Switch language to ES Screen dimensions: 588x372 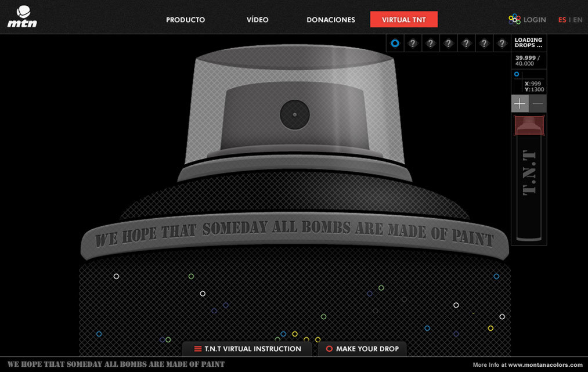tap(562, 20)
